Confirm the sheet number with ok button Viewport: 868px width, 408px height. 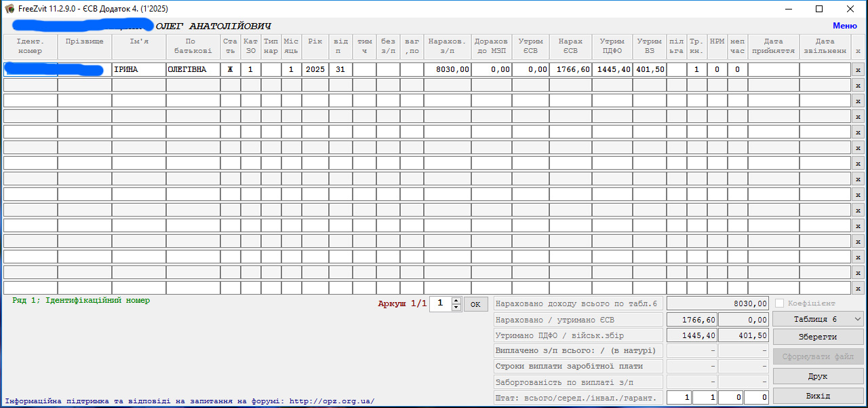(475, 304)
